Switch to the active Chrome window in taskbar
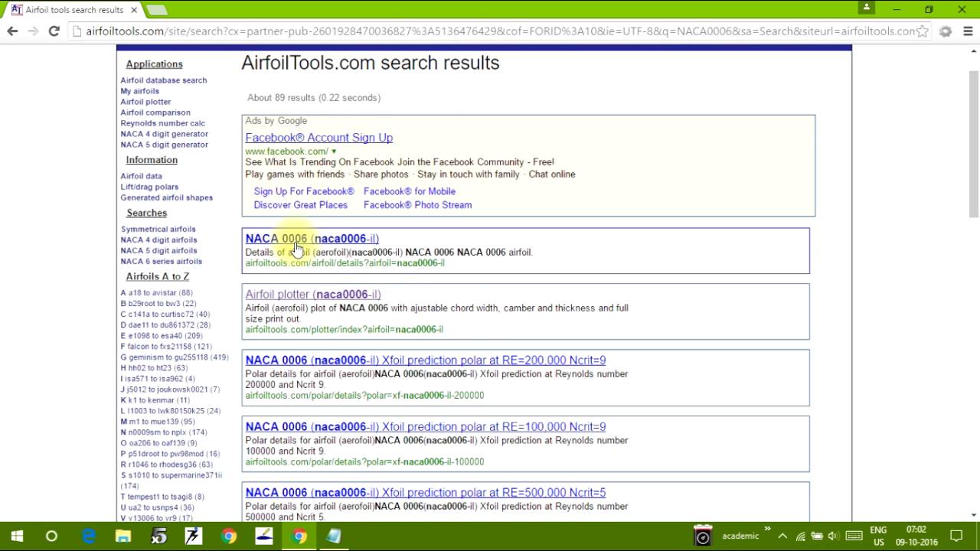The width and height of the screenshot is (980, 551). coord(299,536)
